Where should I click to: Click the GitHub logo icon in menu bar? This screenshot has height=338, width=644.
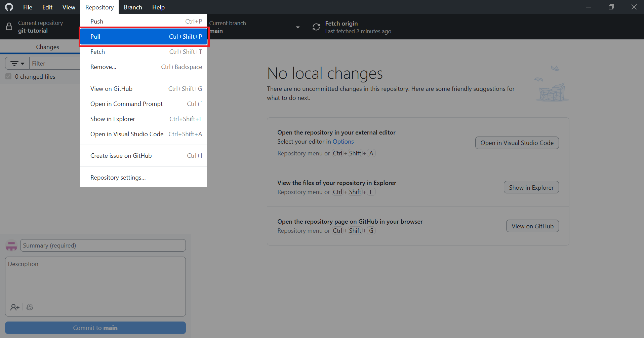(9, 7)
